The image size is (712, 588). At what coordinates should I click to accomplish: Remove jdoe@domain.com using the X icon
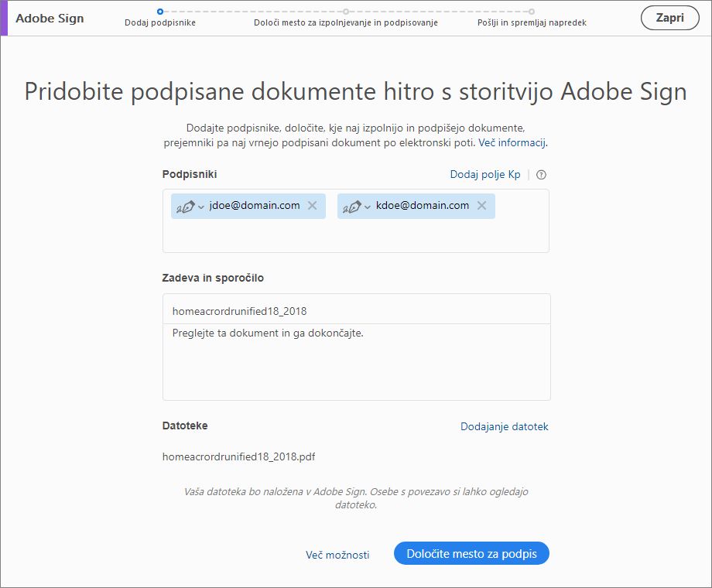pyautogui.click(x=313, y=206)
